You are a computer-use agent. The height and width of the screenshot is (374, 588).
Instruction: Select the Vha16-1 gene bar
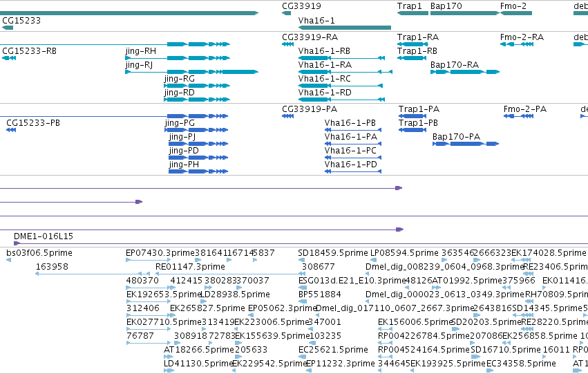coord(345,28)
